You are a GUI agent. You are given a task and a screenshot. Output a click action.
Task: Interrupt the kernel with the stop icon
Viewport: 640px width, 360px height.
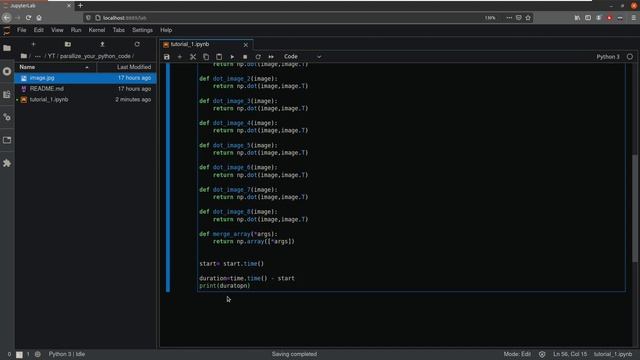(x=245, y=57)
